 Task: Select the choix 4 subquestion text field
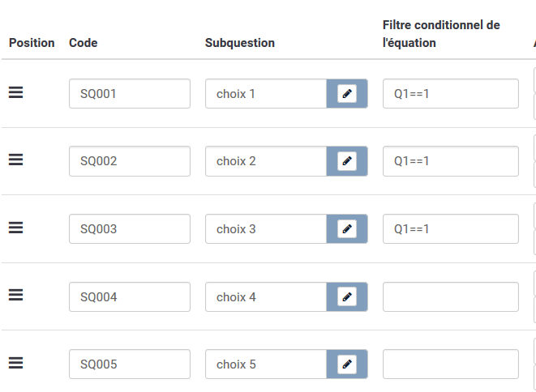coord(266,297)
